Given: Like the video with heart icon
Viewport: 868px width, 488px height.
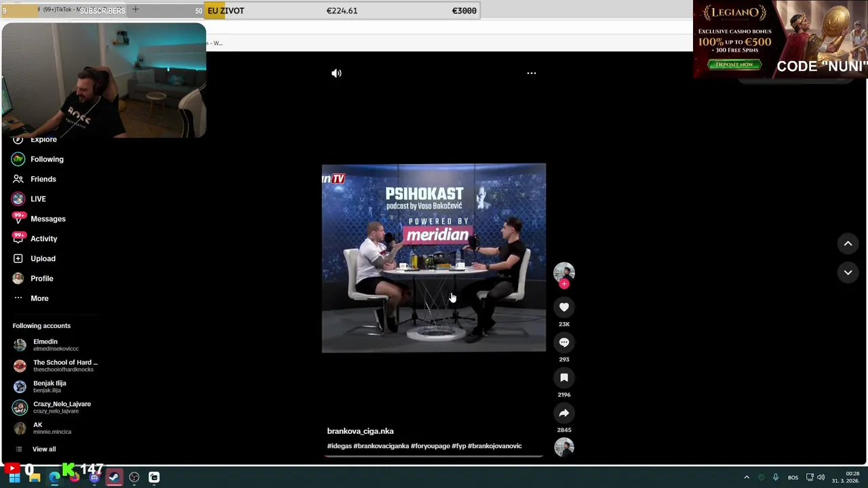Looking at the screenshot, I should point(564,307).
